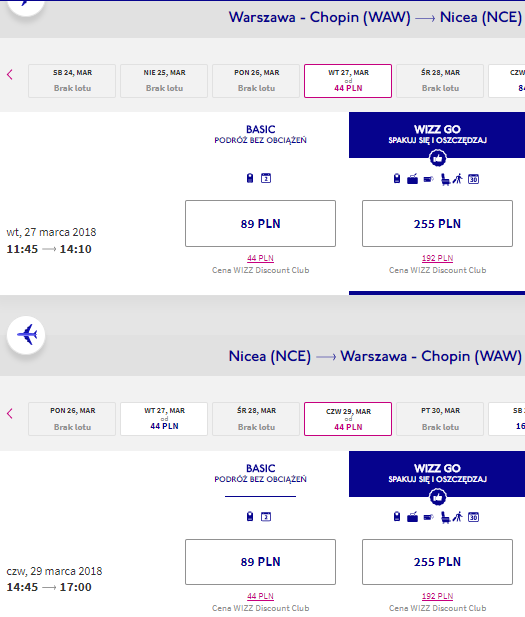
Task: Open outbound 192 PLN Discount Club price link
Action: coord(437,258)
